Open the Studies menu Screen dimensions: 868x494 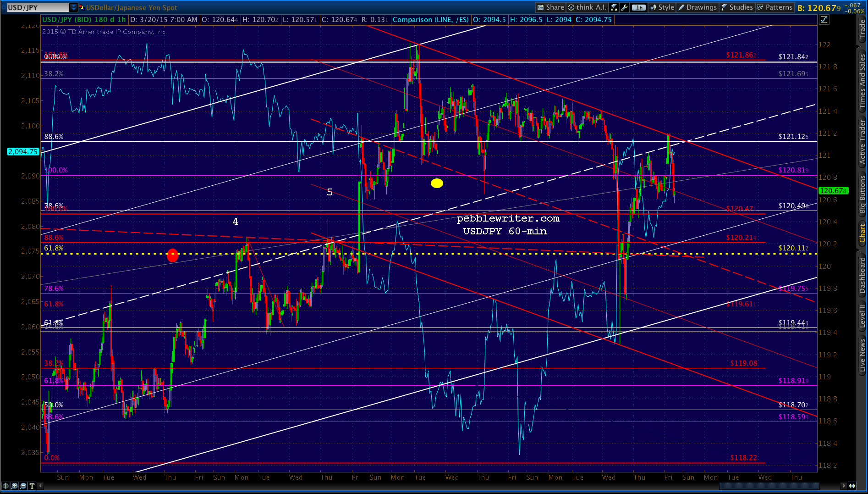point(736,7)
